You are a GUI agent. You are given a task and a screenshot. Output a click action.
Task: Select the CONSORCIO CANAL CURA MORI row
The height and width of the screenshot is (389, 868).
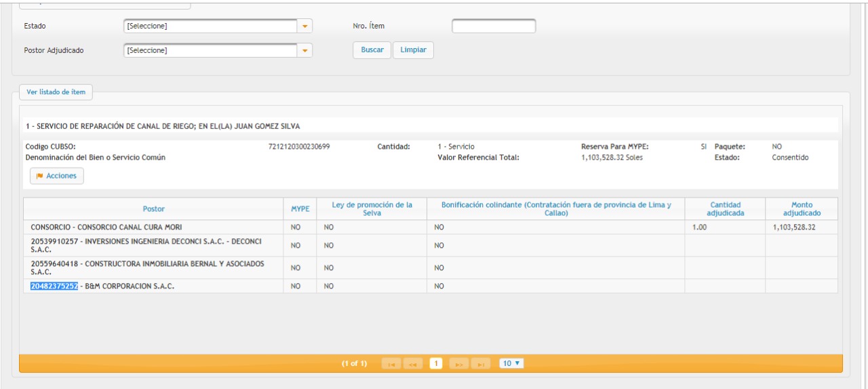click(106, 227)
